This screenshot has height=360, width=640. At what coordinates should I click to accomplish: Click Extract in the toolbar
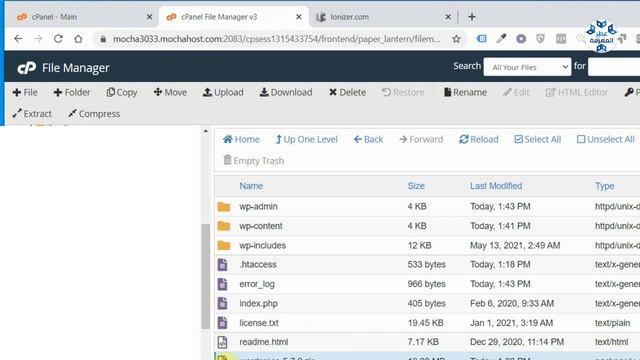32,113
